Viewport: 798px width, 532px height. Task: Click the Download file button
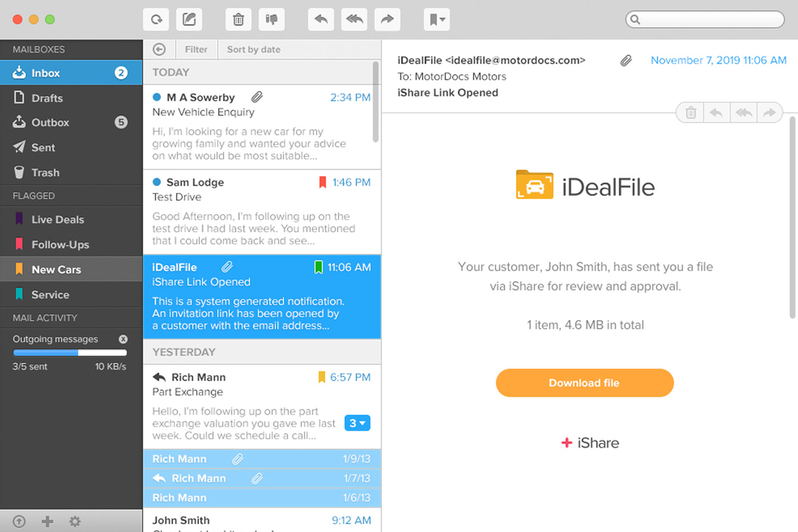(584, 383)
